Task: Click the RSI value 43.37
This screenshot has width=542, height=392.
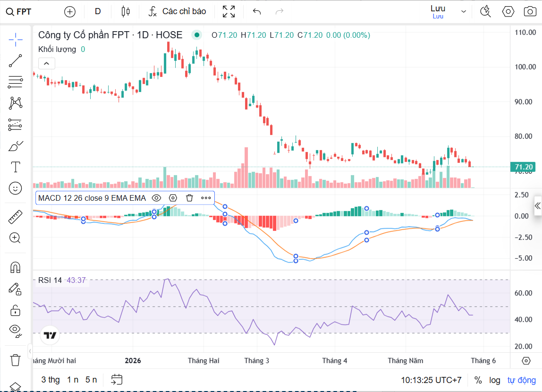Action: tap(76, 281)
